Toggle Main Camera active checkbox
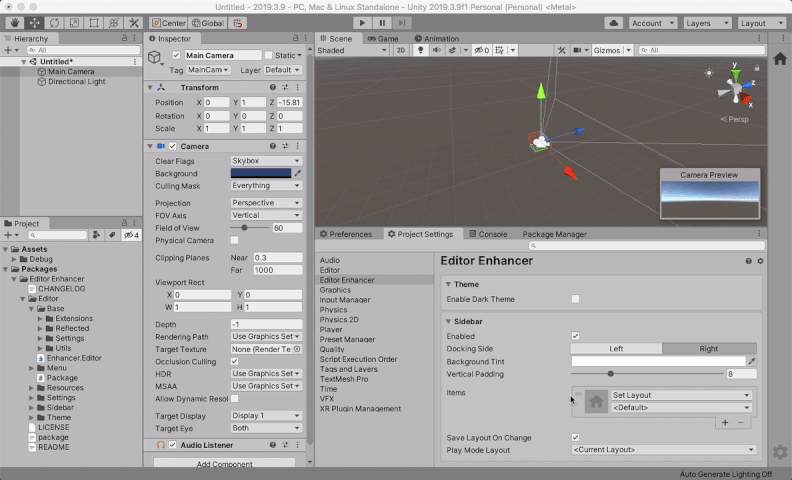 tap(176, 55)
